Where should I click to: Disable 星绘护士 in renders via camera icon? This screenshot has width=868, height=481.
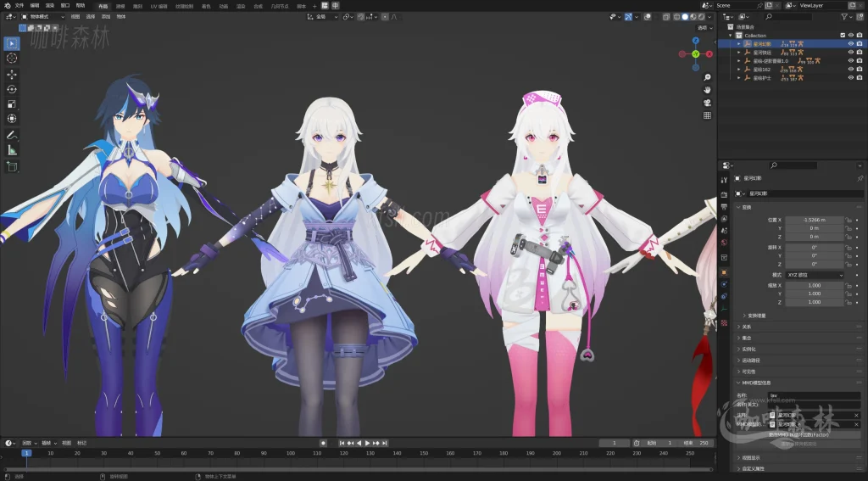pos(860,77)
